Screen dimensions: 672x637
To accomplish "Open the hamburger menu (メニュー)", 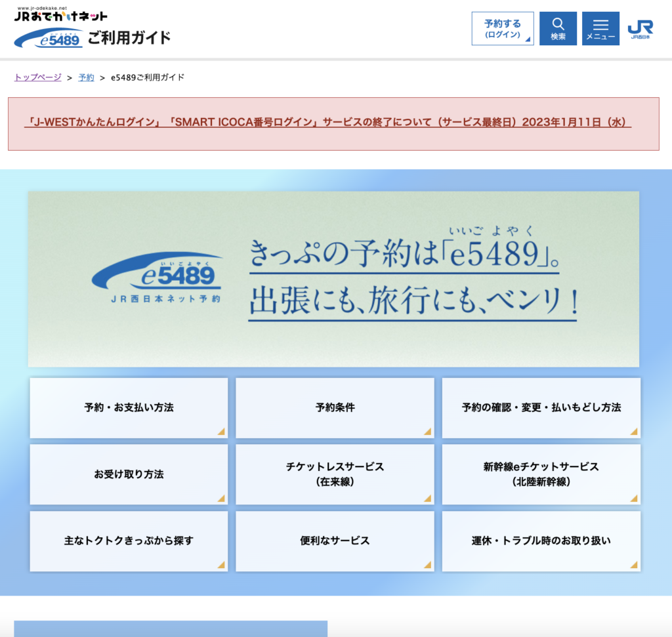I will point(600,29).
